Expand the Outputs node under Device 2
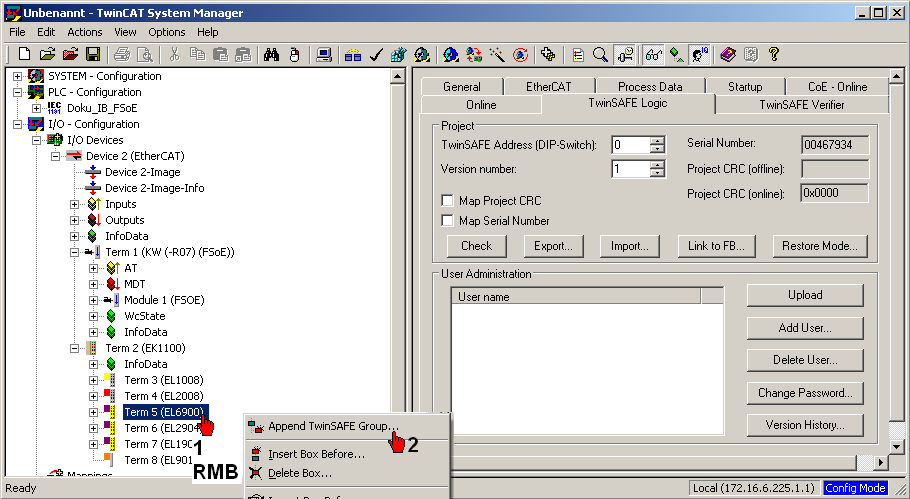Image resolution: width=910 pixels, height=499 pixels. coord(74,220)
